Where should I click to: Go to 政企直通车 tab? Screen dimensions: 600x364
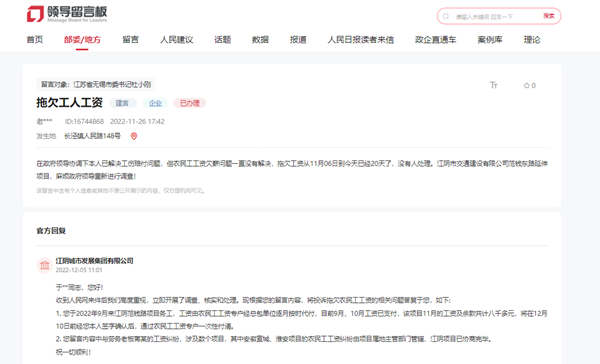[435, 39]
